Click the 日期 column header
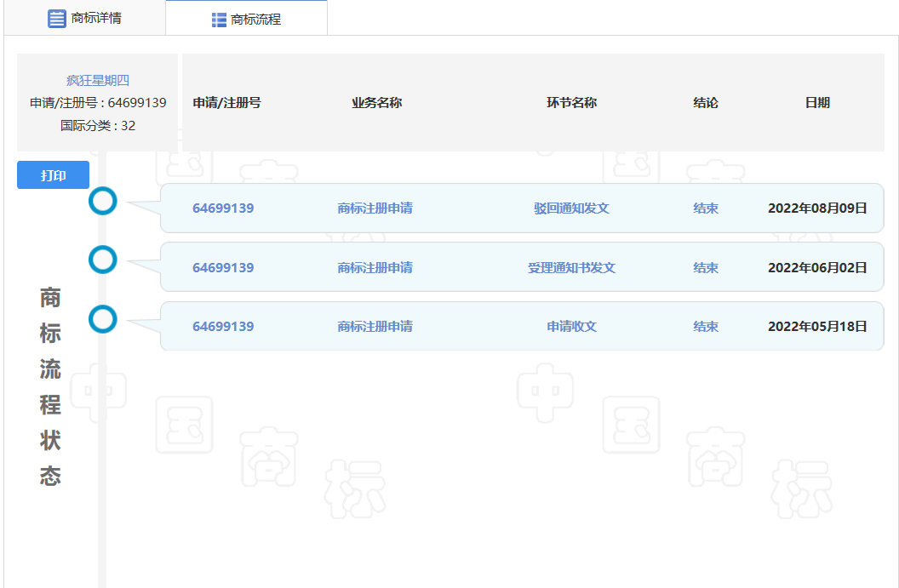 [x=817, y=103]
